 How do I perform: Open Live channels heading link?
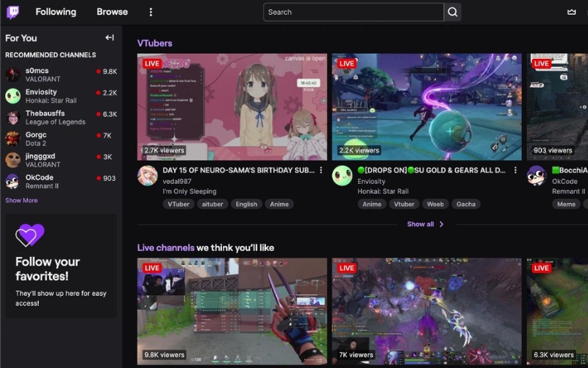point(166,248)
